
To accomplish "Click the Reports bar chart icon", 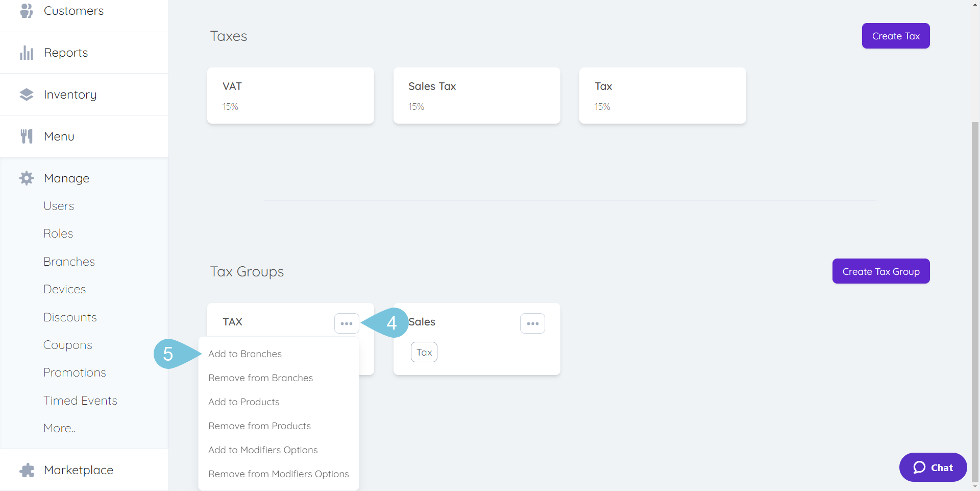I will coord(27,53).
